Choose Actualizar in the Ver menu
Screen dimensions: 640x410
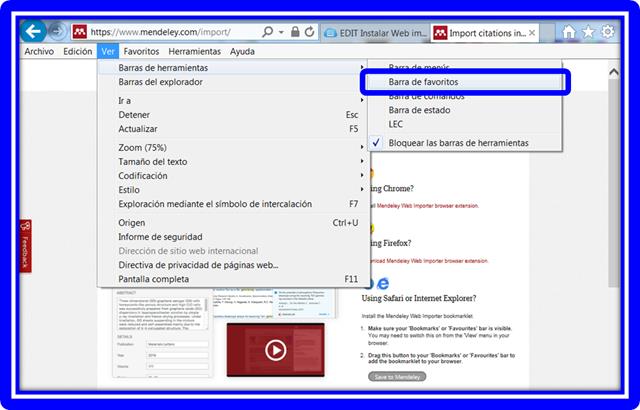(233, 129)
